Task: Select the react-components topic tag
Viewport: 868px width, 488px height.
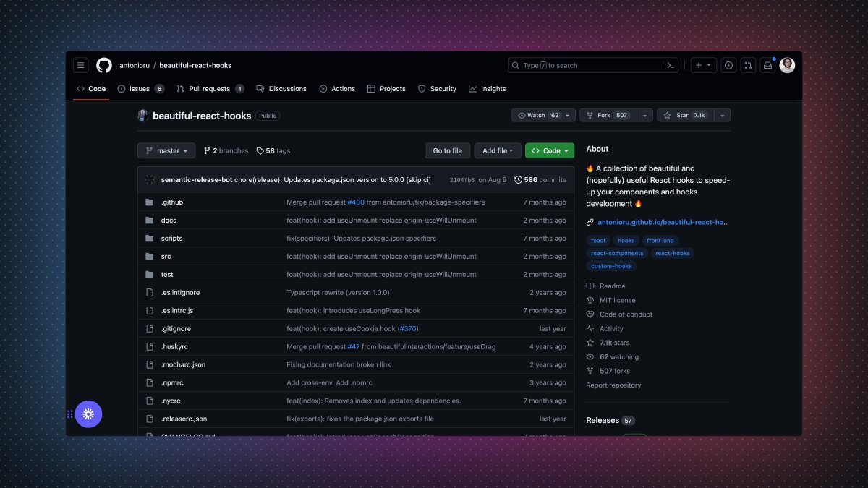Action: point(617,253)
